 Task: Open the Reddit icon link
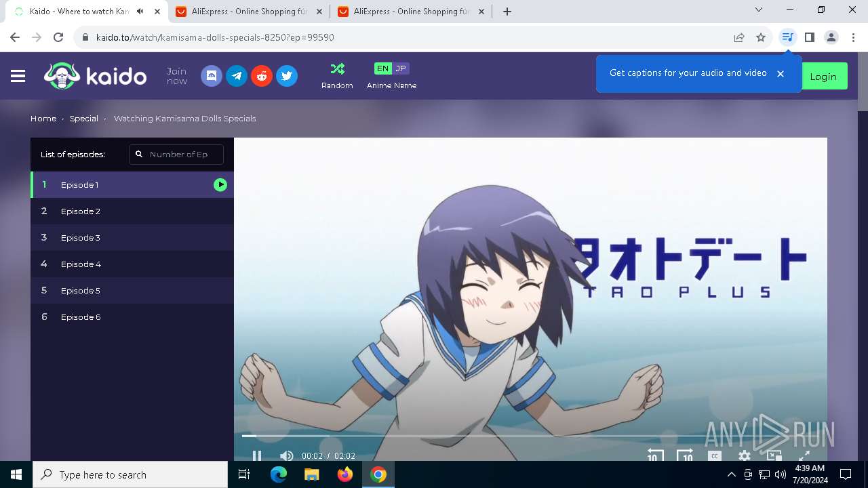[x=262, y=76]
